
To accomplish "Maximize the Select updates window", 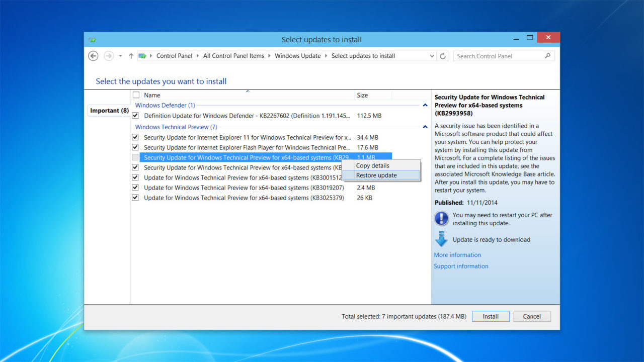I will pyautogui.click(x=530, y=38).
